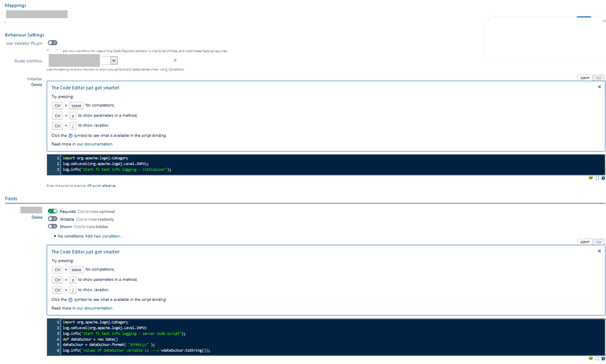
Task: Click 'Click to make optional' hint text
Action: [96, 212]
